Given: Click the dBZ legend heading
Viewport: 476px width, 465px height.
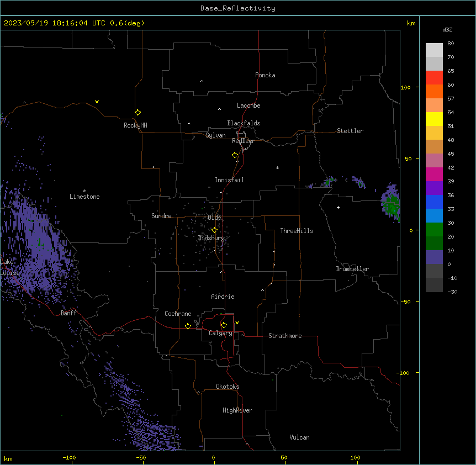Looking at the screenshot, I should 447,29.
